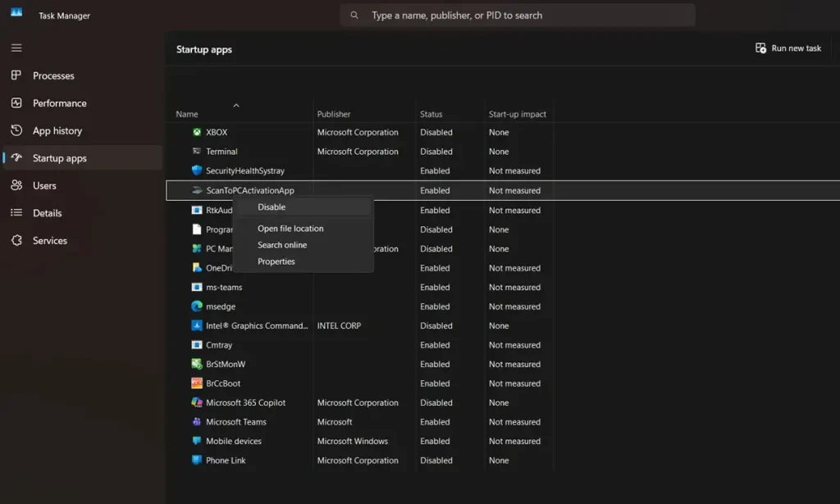Image resolution: width=840 pixels, height=504 pixels.
Task: Click the App history clock icon
Action: click(16, 130)
